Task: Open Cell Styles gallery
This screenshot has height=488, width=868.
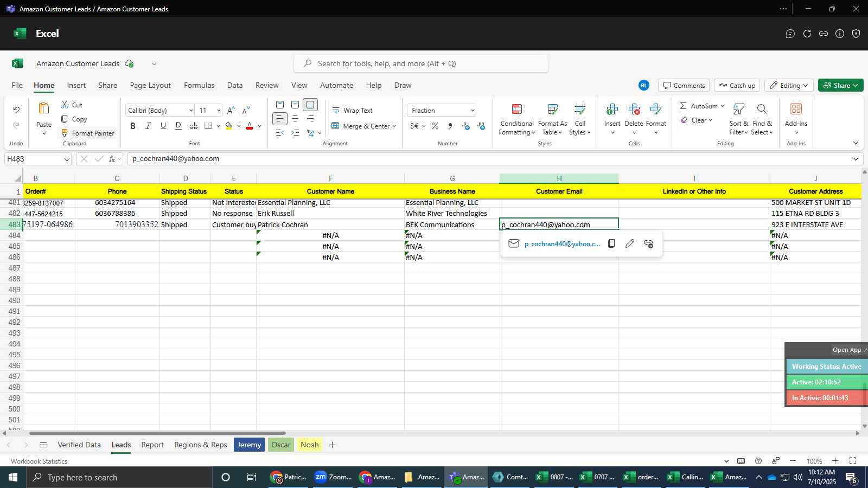Action: pyautogui.click(x=580, y=119)
